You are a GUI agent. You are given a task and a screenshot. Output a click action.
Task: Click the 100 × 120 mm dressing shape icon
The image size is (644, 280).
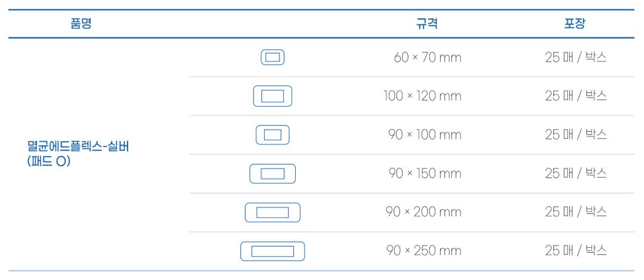point(273,96)
